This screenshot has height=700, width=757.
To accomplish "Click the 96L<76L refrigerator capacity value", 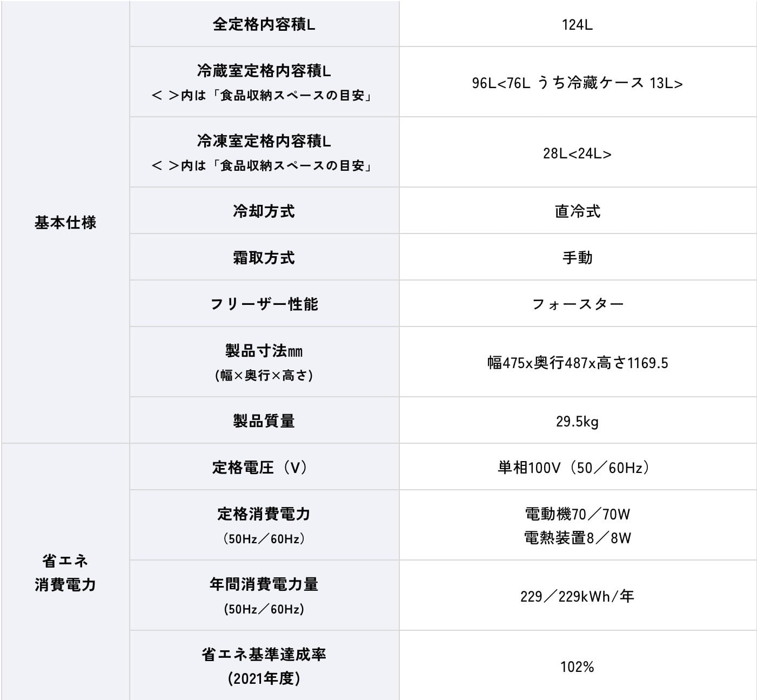I will pyautogui.click(x=577, y=83).
